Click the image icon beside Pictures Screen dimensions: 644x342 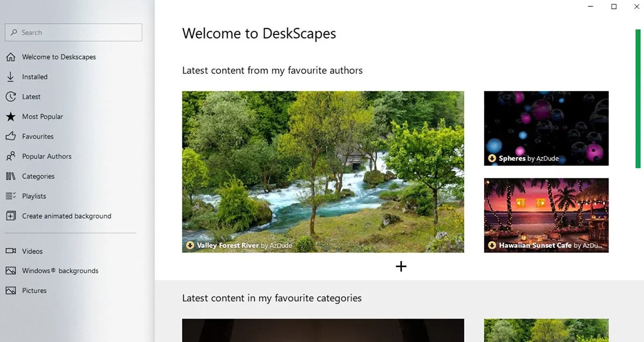11,291
